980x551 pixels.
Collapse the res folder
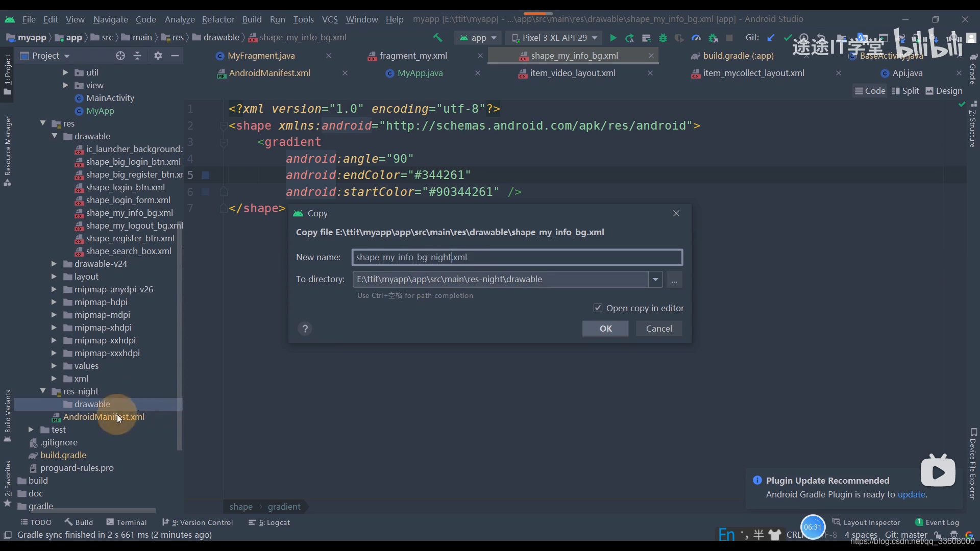tap(43, 123)
